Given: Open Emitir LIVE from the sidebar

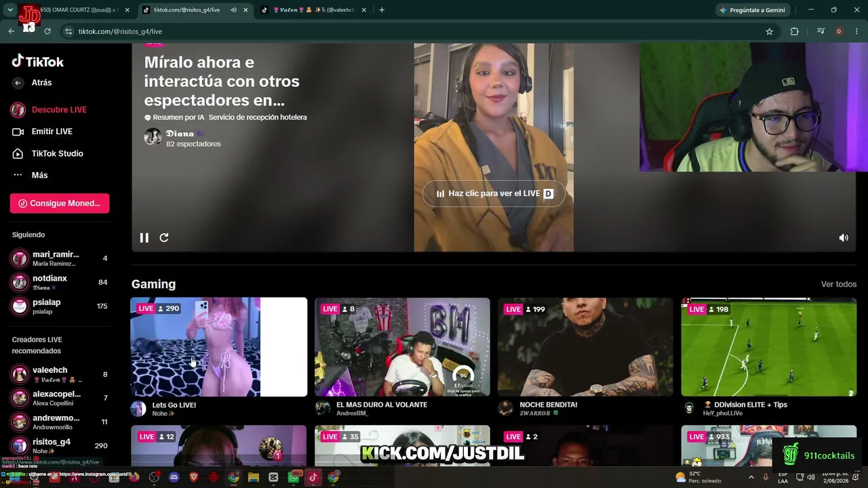Looking at the screenshot, I should (x=52, y=131).
